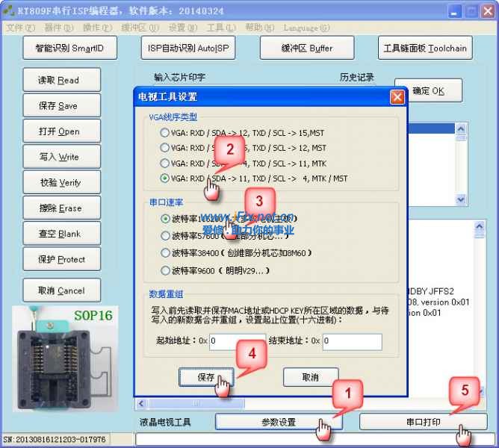Screen dimensions: 499x448
Task: Select the 波特率9600 baud rate option
Action: 165,271
